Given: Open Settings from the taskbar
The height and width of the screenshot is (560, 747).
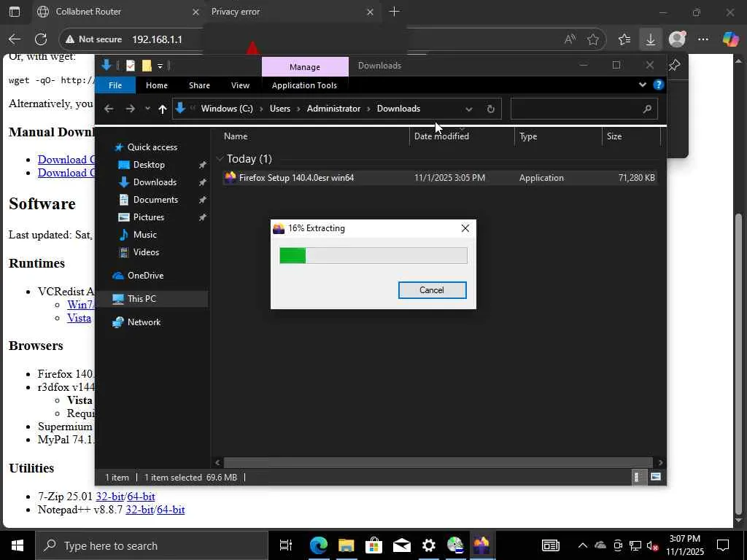Looking at the screenshot, I should tap(429, 545).
